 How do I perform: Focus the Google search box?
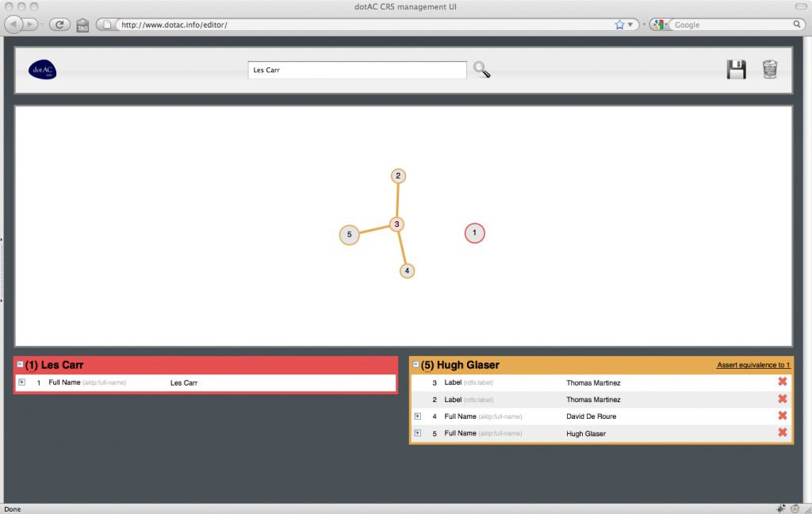click(730, 25)
